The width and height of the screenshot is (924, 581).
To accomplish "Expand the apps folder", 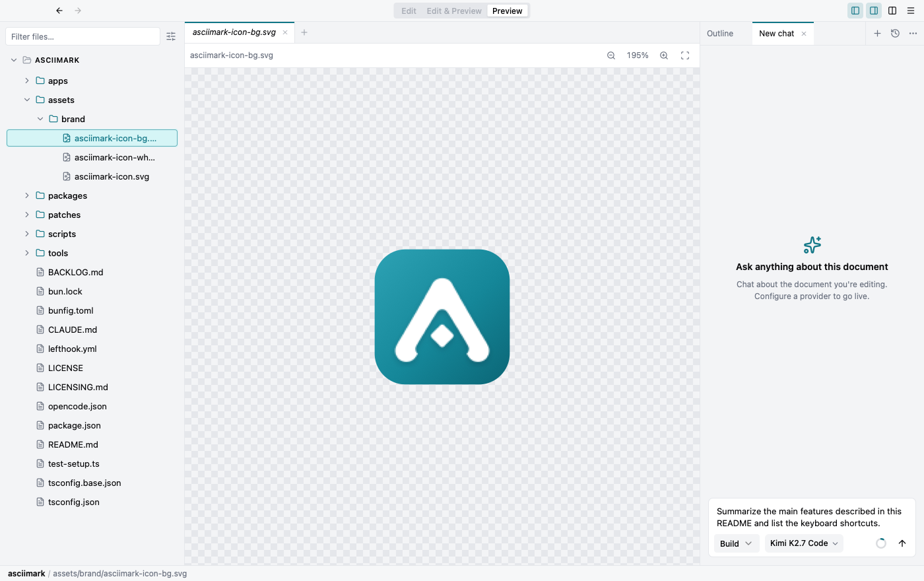I will coord(27,81).
